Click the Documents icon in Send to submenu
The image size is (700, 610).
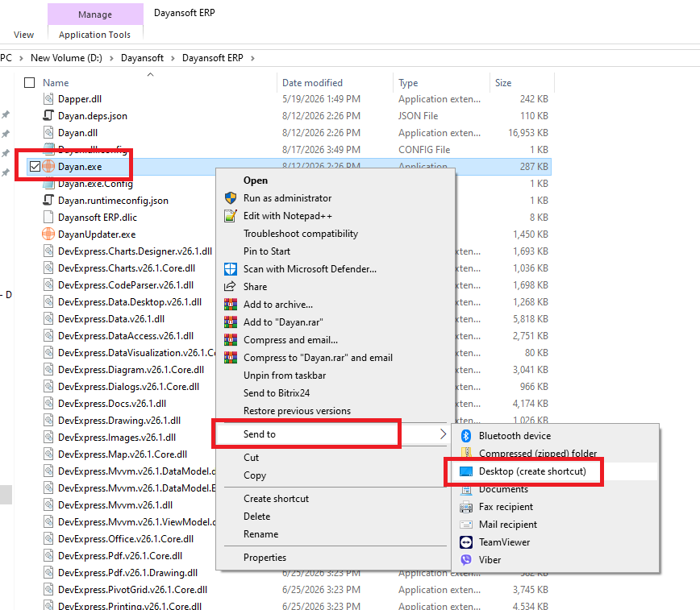pyautogui.click(x=466, y=489)
